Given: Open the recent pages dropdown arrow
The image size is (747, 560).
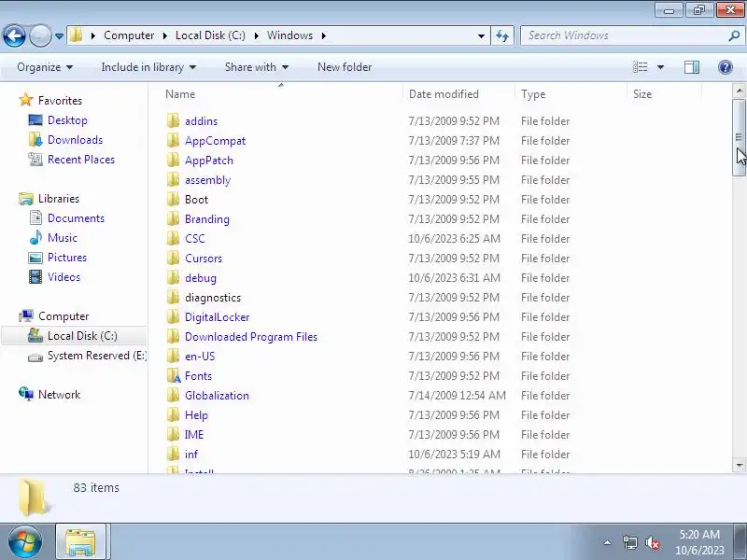Looking at the screenshot, I should pos(59,36).
